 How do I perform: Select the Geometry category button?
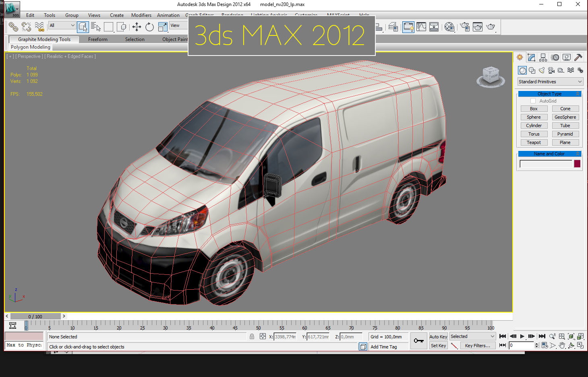point(522,70)
